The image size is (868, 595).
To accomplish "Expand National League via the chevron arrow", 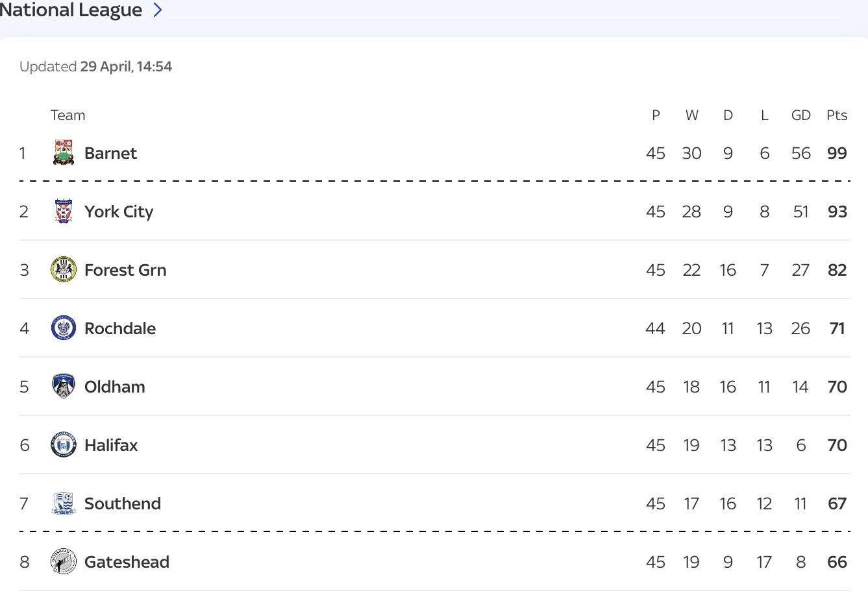I will coord(157,10).
